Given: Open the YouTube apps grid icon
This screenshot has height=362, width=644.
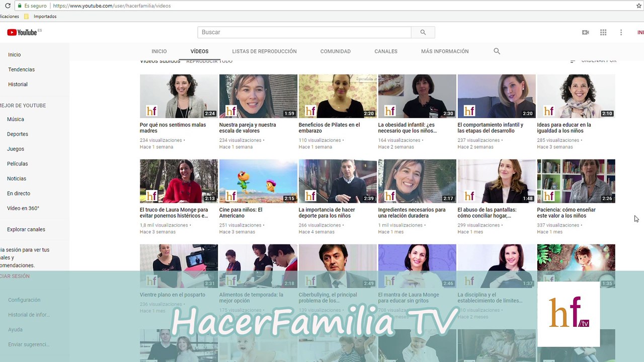Looking at the screenshot, I should [x=603, y=32].
